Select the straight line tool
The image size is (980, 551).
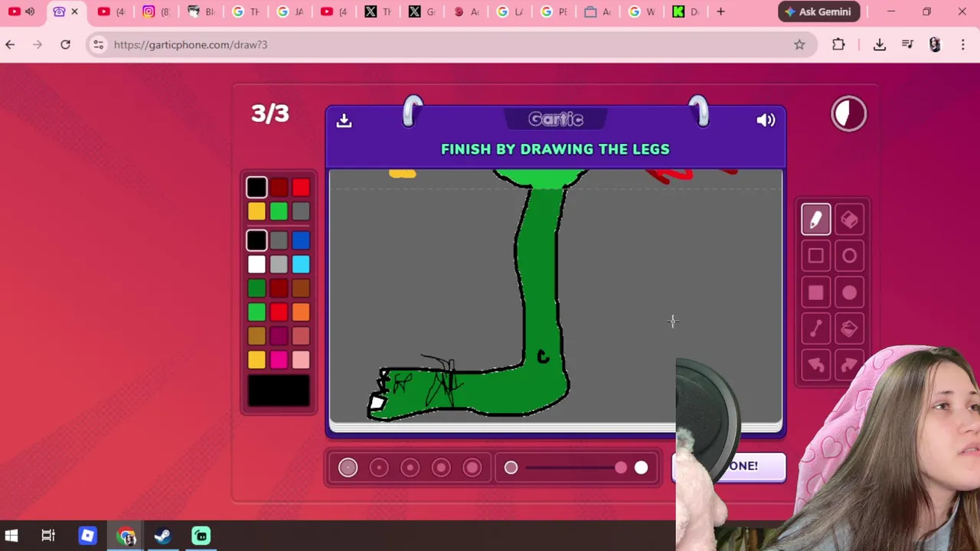pos(815,329)
